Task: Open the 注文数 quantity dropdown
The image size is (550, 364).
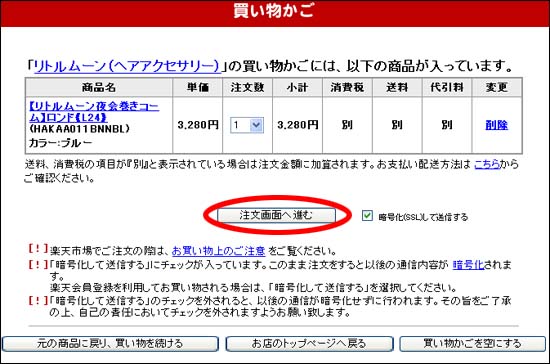Action: pos(247,125)
